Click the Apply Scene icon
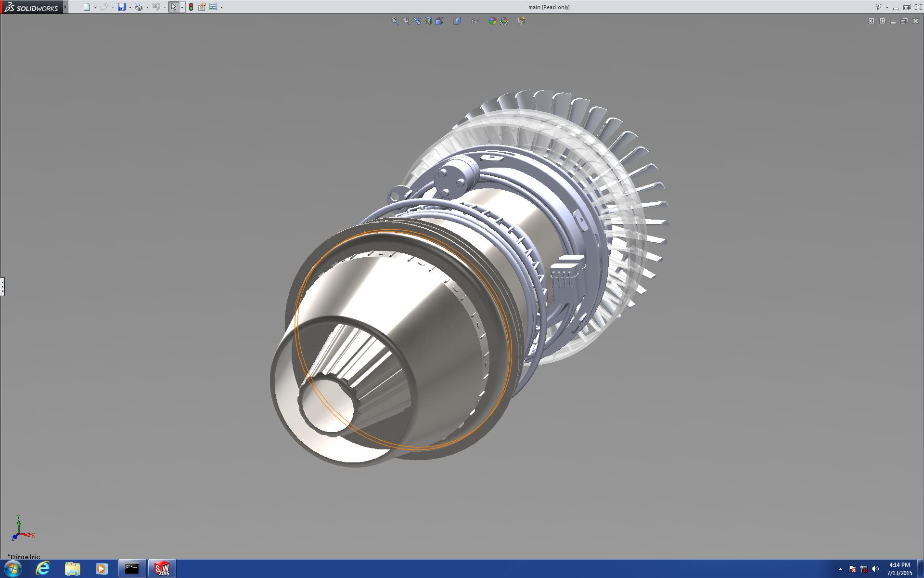 coord(504,21)
